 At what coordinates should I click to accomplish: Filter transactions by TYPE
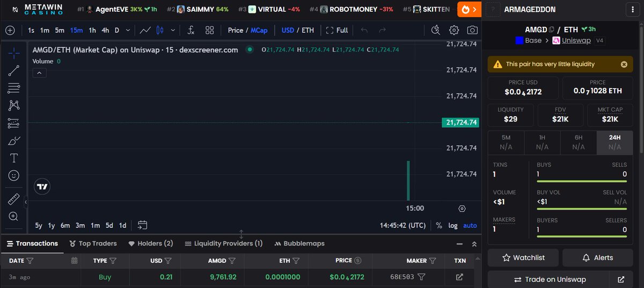point(113,261)
